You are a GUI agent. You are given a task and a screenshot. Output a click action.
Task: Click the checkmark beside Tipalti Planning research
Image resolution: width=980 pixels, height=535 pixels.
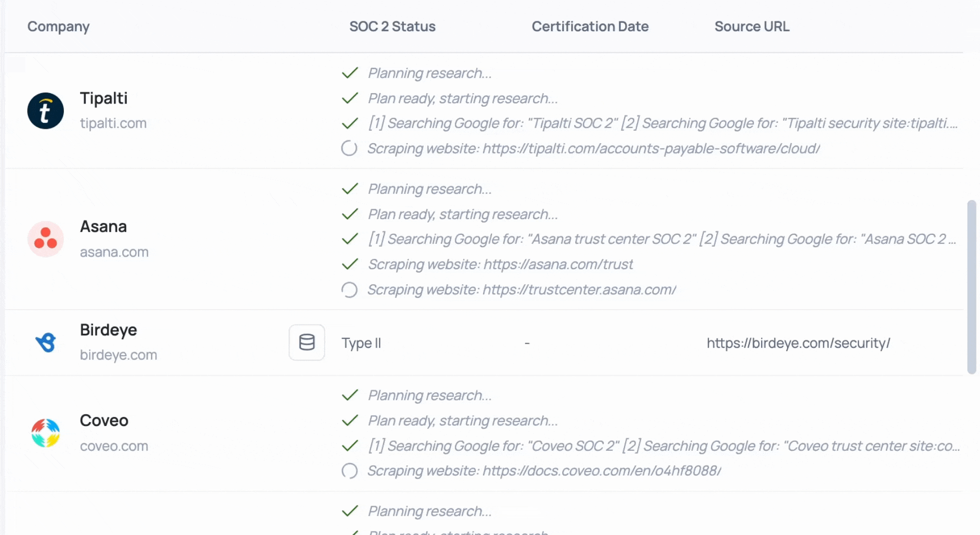350,73
